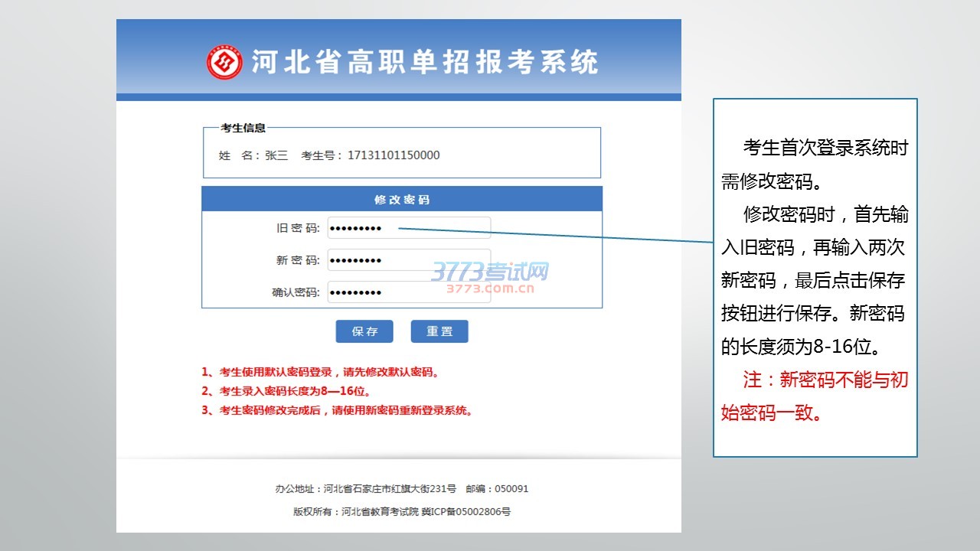
Task: Click the 考生信息 section label
Action: (x=243, y=129)
